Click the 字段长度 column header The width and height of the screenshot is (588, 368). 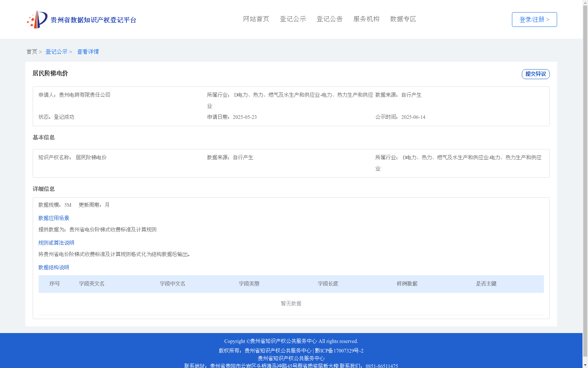click(x=328, y=284)
